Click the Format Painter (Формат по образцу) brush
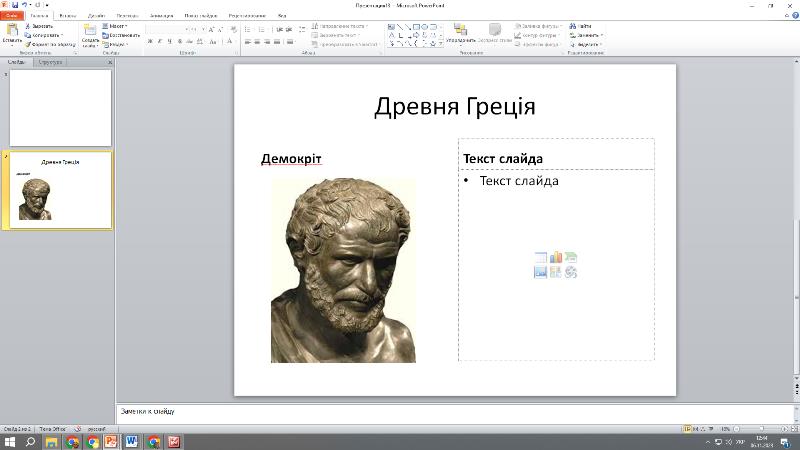800x450 pixels. click(50, 44)
